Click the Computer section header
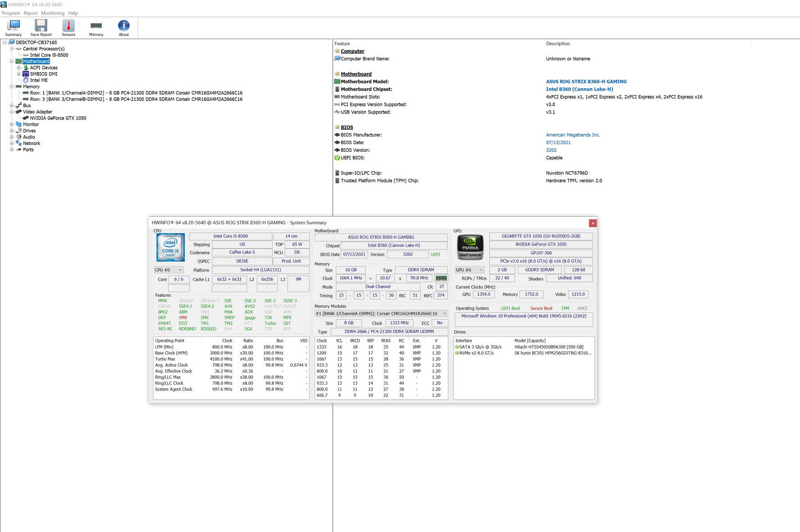Screen dimensions: 800x532 [352, 51]
